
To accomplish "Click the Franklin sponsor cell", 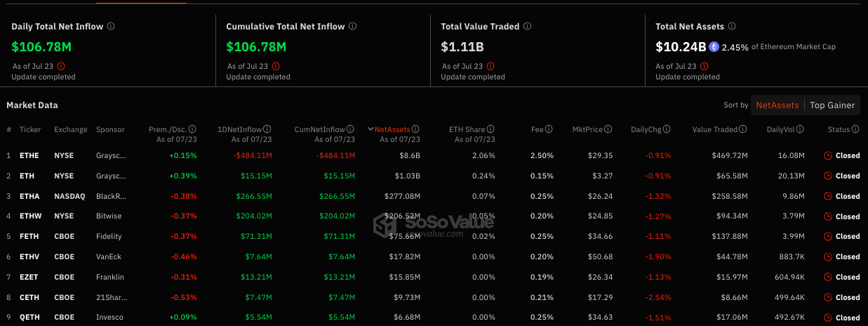I will pyautogui.click(x=110, y=277).
